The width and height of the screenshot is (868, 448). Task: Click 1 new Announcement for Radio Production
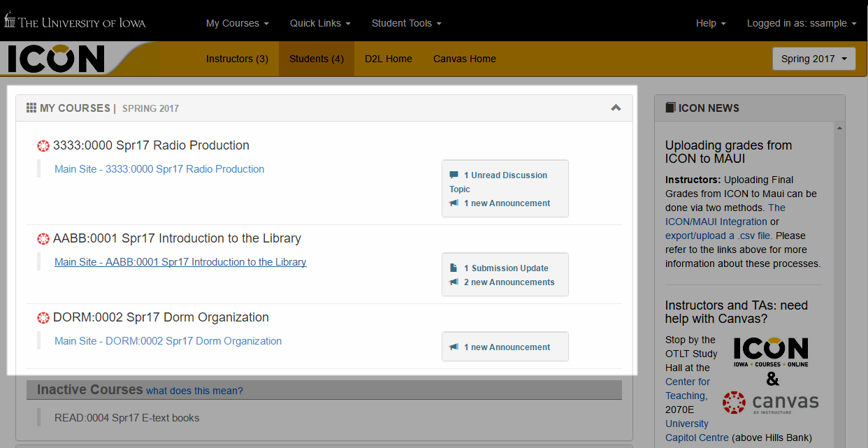tap(507, 203)
